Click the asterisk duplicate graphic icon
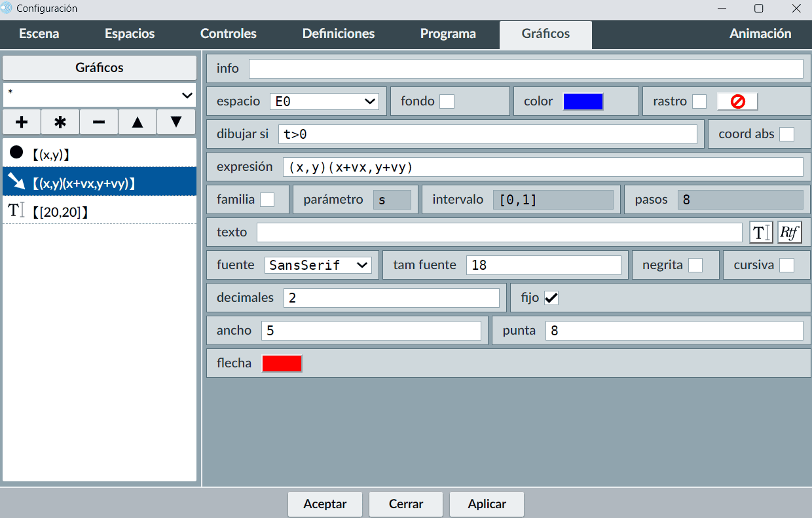Screen dimensions: 812x518 coord(60,122)
